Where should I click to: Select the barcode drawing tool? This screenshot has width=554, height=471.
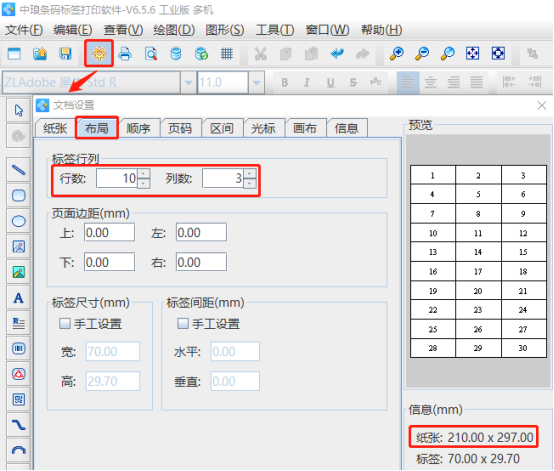pos(19,349)
